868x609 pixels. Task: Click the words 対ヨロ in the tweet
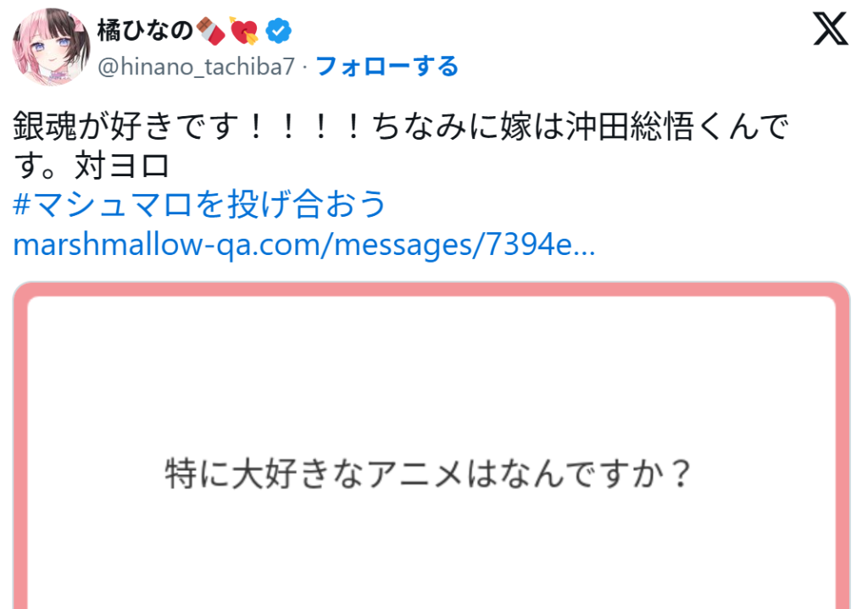pyautogui.click(x=122, y=165)
